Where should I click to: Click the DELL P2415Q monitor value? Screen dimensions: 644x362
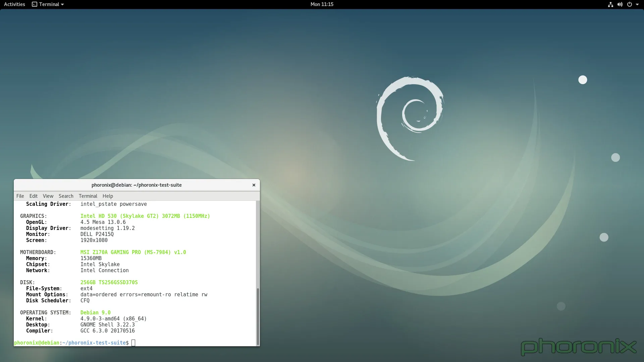[97, 234]
